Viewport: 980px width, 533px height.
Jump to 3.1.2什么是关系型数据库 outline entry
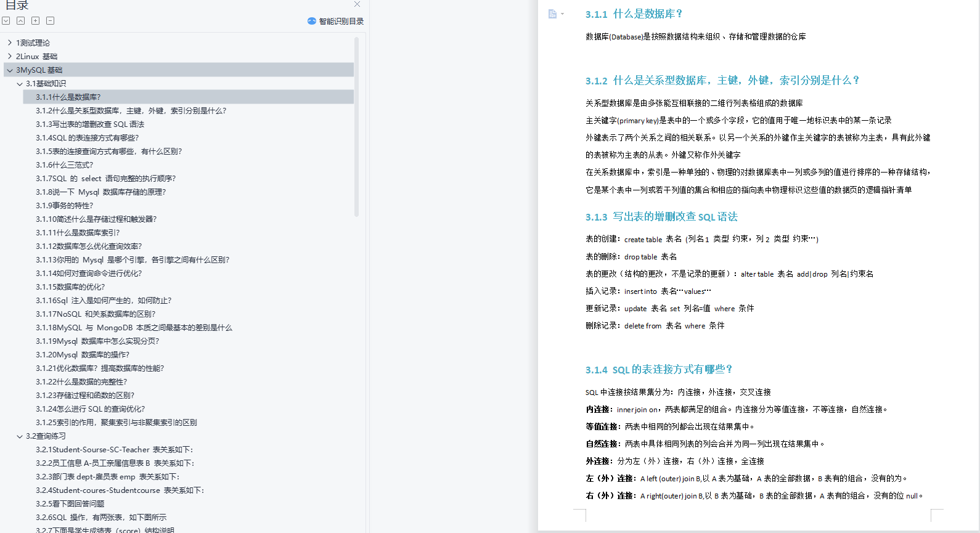tap(131, 111)
